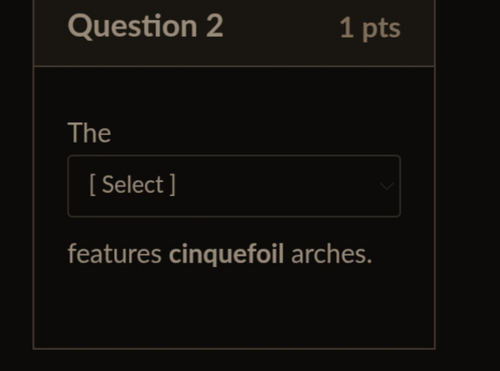This screenshot has width=500, height=371.
Task: Click the closing bracket of Select placeholder
Action: [x=172, y=185]
